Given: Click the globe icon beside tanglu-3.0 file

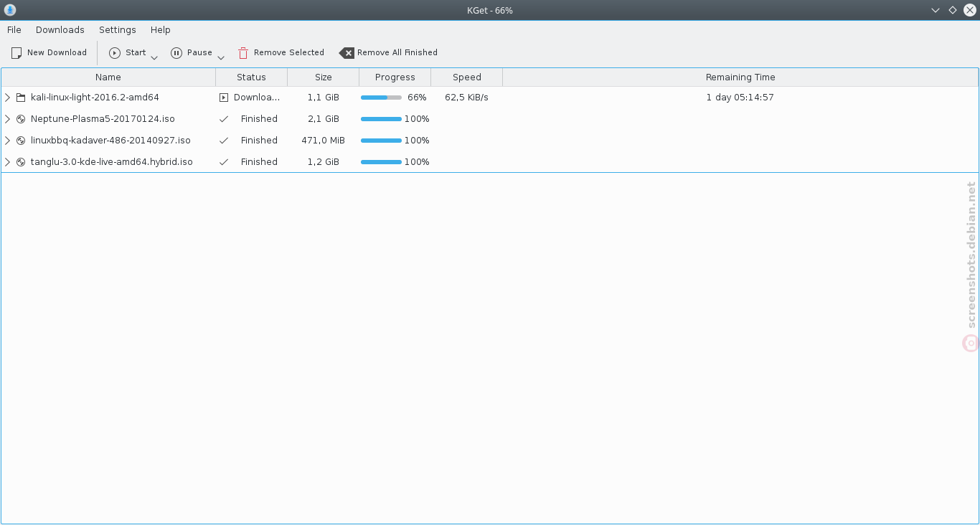Looking at the screenshot, I should point(21,162).
